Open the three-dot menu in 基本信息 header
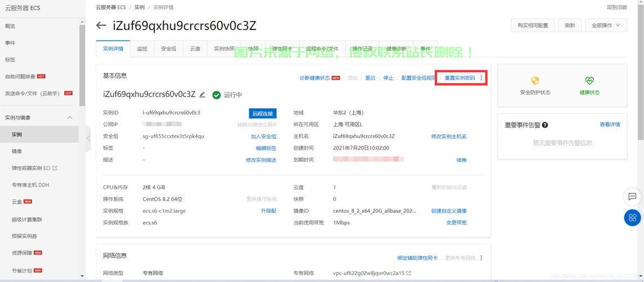Image resolution: width=644 pixels, height=282 pixels. (x=481, y=78)
